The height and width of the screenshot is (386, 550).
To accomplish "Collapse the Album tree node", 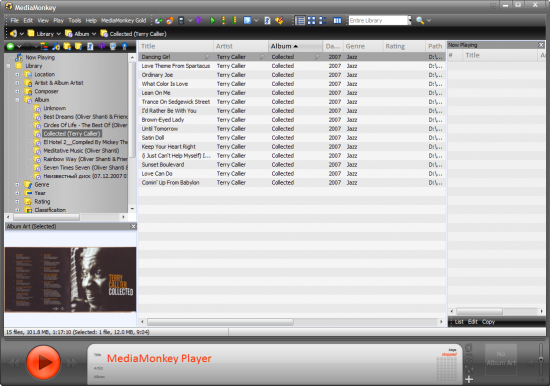I will pyautogui.click(x=17, y=100).
